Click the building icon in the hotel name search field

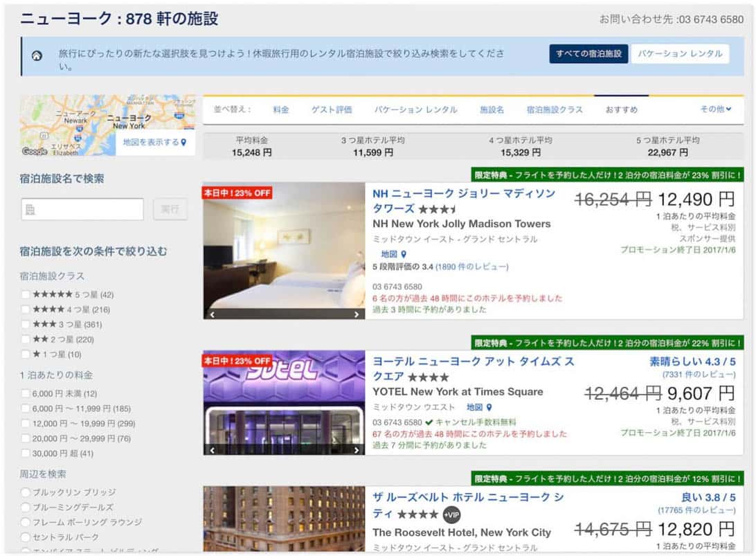30,209
